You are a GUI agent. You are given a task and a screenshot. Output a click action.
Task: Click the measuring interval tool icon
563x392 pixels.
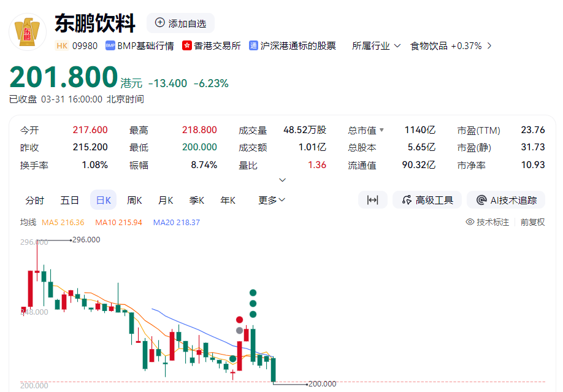coord(373,199)
